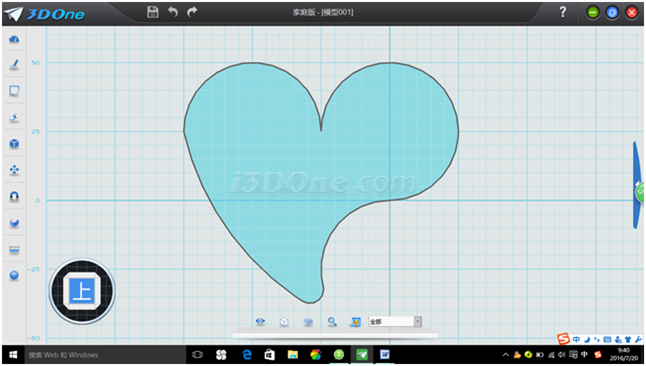Select the special functions cube tool
Image resolution: width=646 pixels, height=366 pixels.
(14, 144)
